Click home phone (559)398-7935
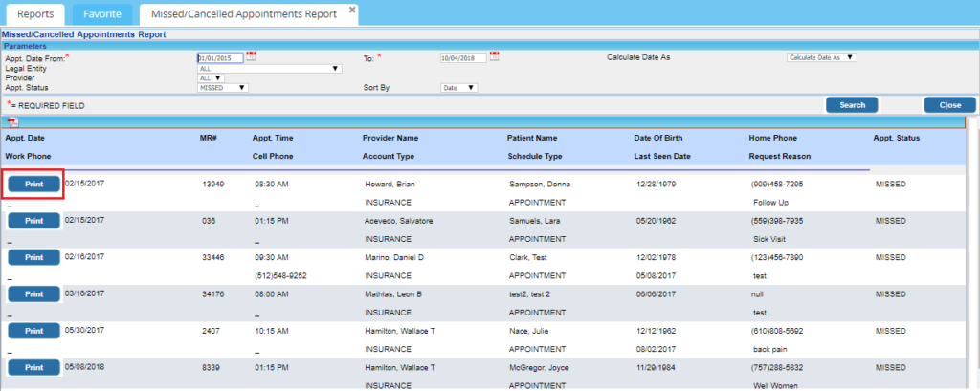This screenshot has width=980, height=391. coord(777,221)
